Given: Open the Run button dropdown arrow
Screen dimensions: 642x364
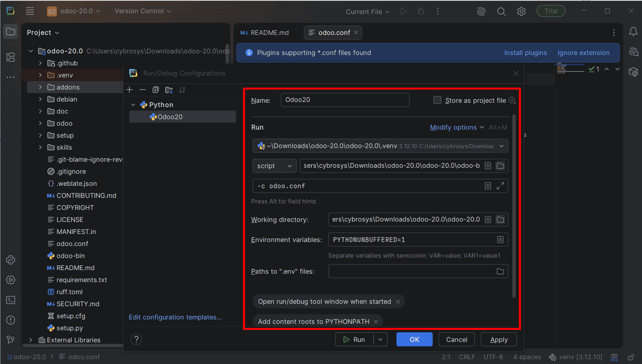Looking at the screenshot, I should pyautogui.click(x=380, y=340).
